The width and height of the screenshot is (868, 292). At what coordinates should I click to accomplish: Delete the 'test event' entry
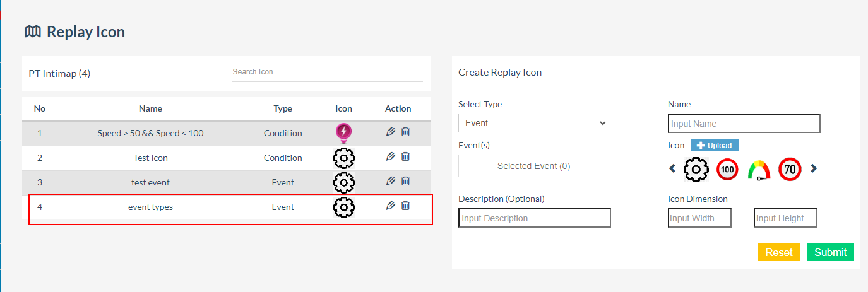[x=406, y=181]
